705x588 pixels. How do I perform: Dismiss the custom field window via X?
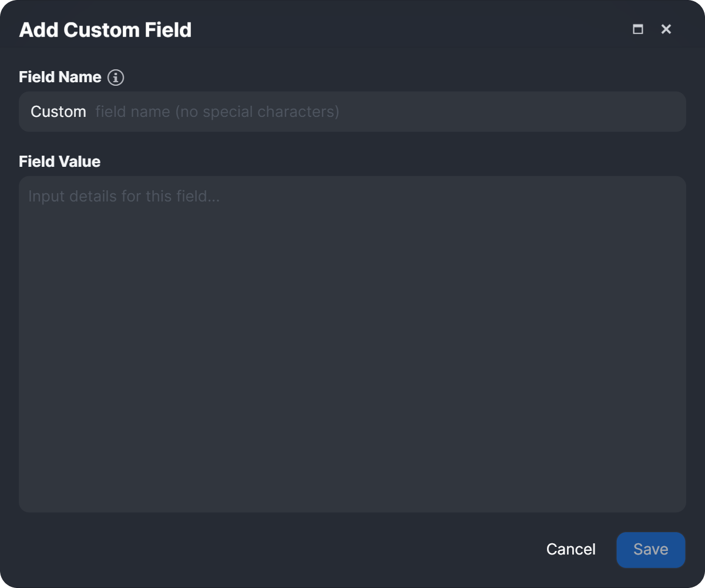[x=666, y=29]
